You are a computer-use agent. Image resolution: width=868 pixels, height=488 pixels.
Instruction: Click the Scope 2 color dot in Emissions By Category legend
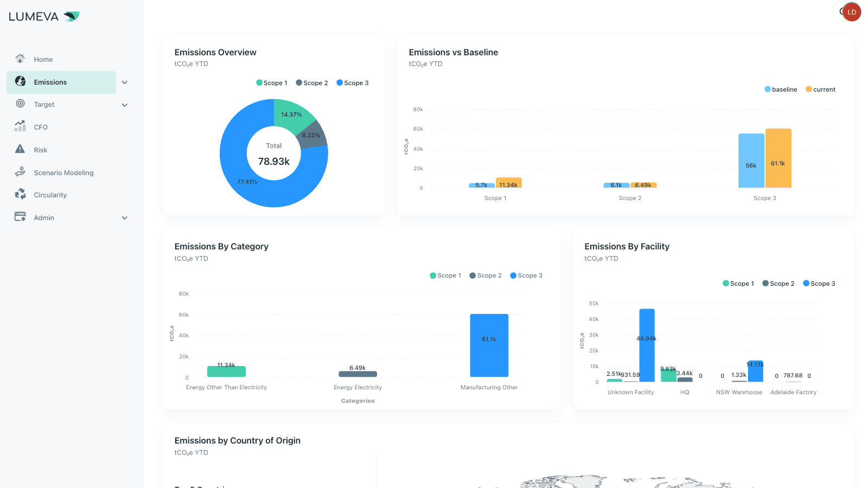click(473, 275)
